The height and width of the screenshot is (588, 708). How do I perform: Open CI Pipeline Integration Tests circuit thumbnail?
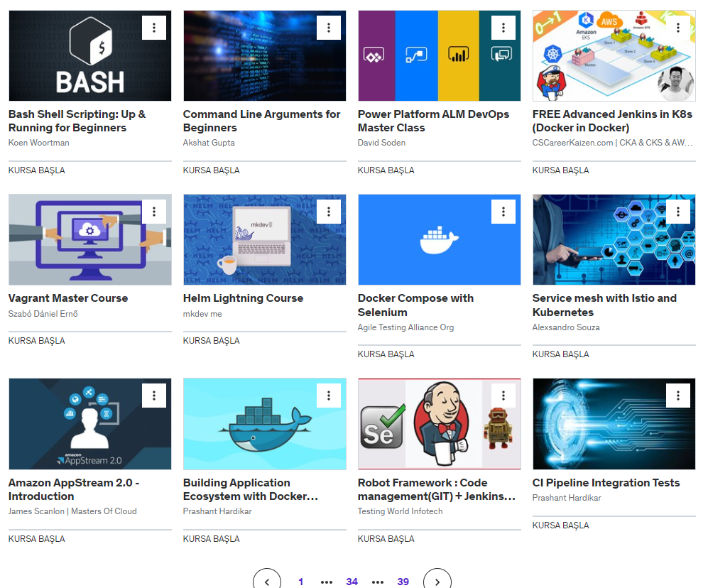coord(614,424)
